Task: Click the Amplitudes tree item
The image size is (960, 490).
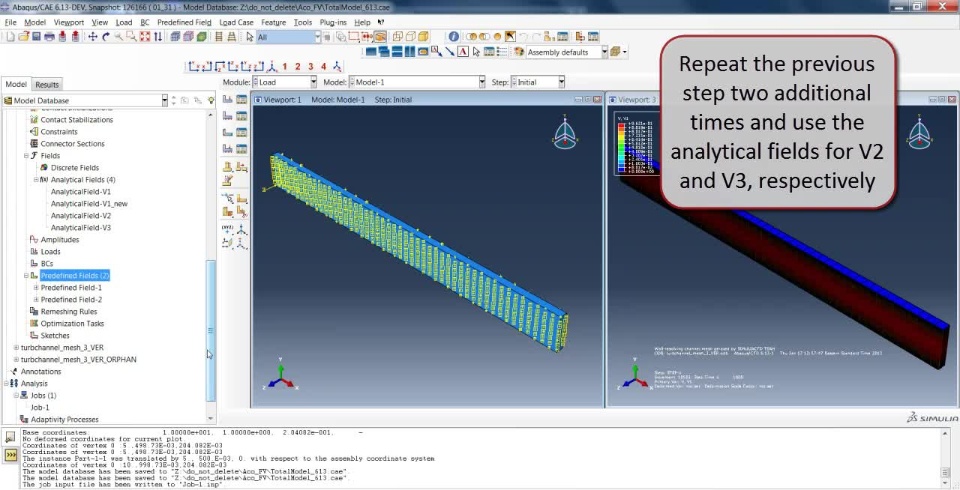Action: click(x=59, y=239)
